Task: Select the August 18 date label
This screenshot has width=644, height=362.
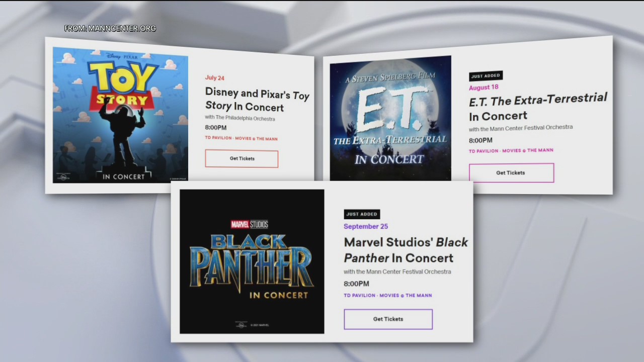Action: [484, 87]
